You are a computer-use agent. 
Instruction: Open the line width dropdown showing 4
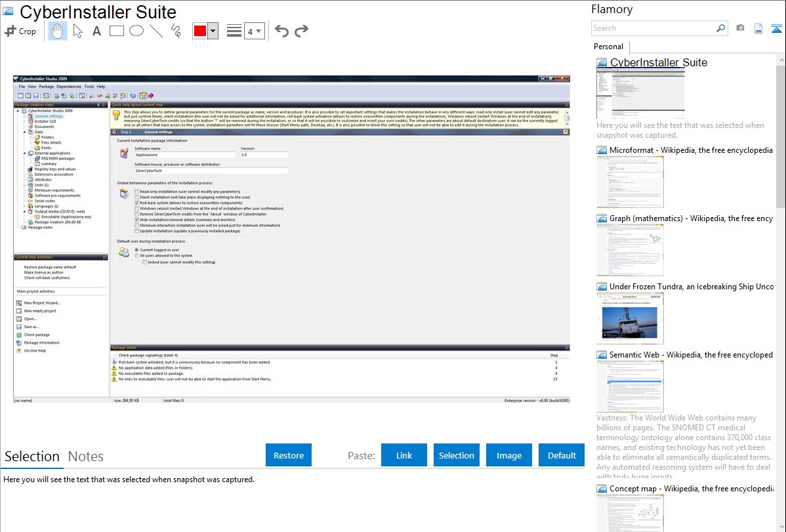255,31
